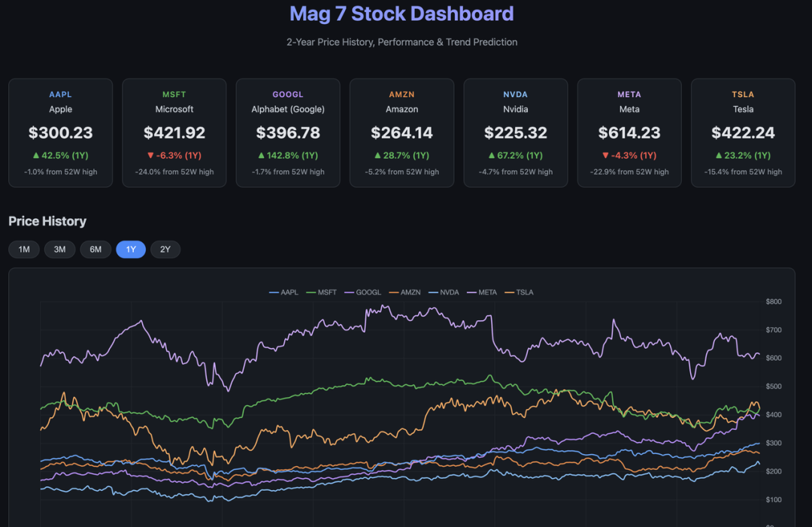Select the AMZN ticker label
Viewport: 812px width, 527px height.
401,95
